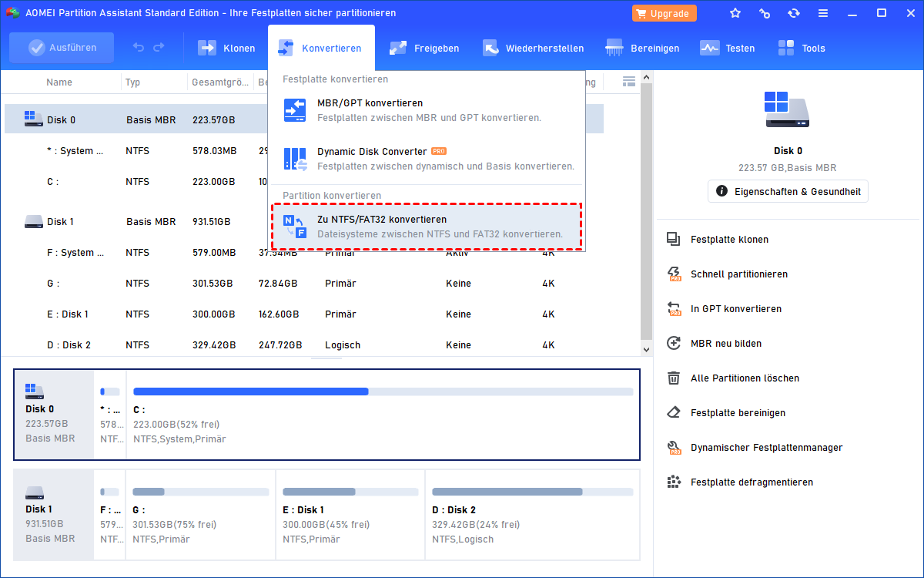Open the Konvertieren toolbar menu
924x578 pixels.
point(321,48)
